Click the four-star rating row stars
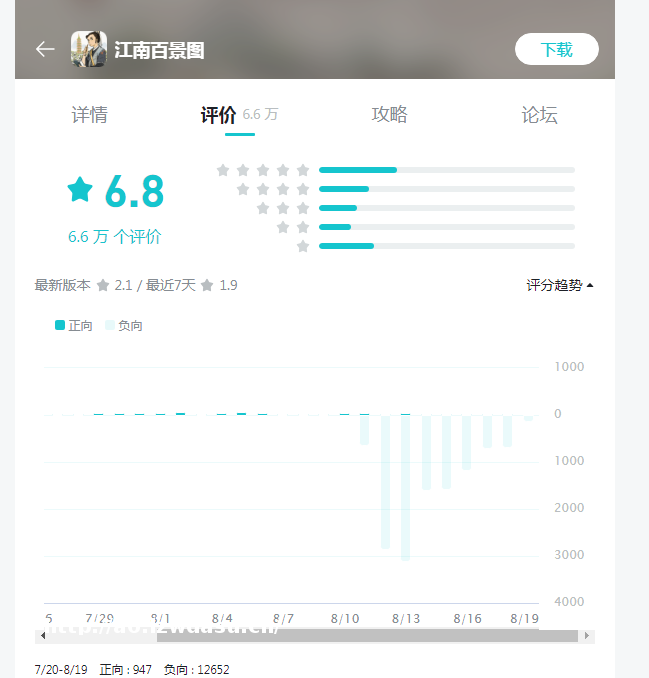Image resolution: width=649 pixels, height=678 pixels. [x=273, y=189]
